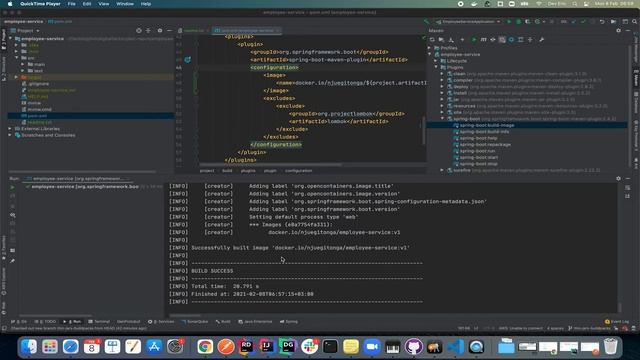Open the Help menu
The width and height of the screenshot is (640, 360).
tap(146, 4)
